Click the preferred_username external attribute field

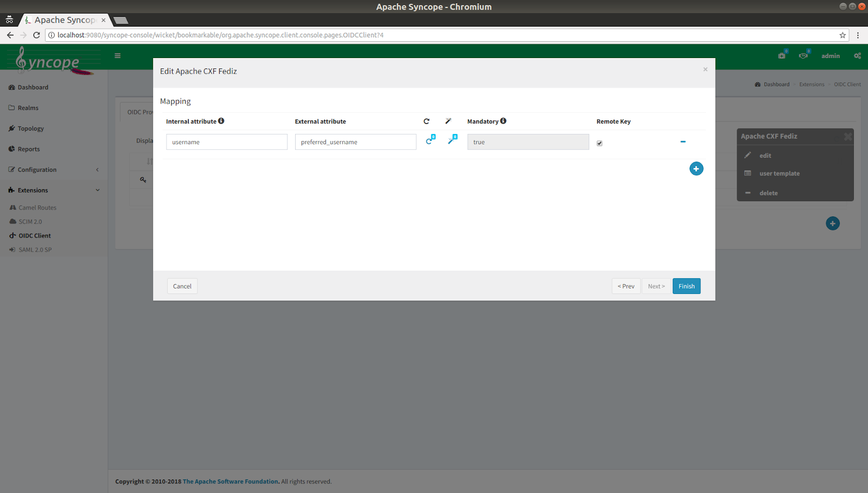tap(355, 142)
